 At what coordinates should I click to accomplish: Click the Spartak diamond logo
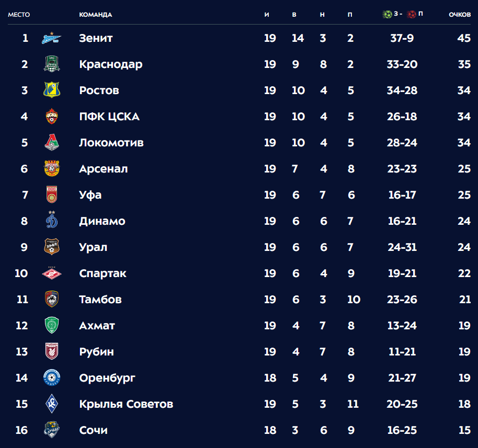pos(52,273)
